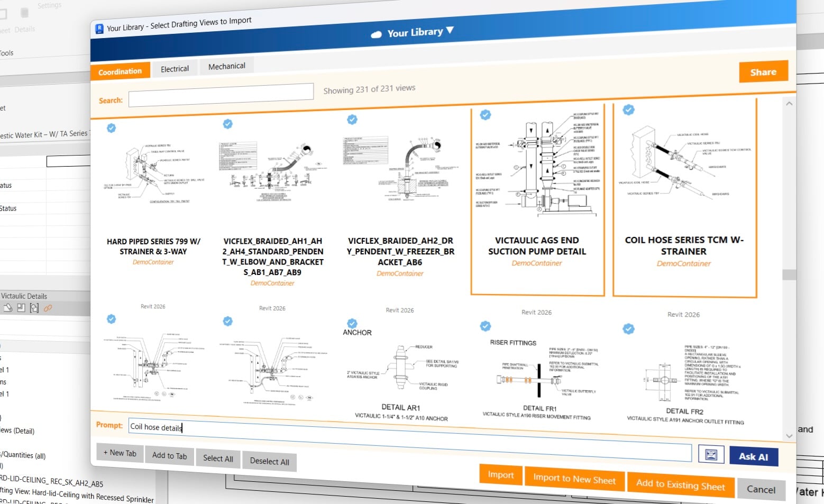Screen dimensions: 824x504
Task: Click the first toolbar icon under Victaulic Details
Action: coord(7,308)
